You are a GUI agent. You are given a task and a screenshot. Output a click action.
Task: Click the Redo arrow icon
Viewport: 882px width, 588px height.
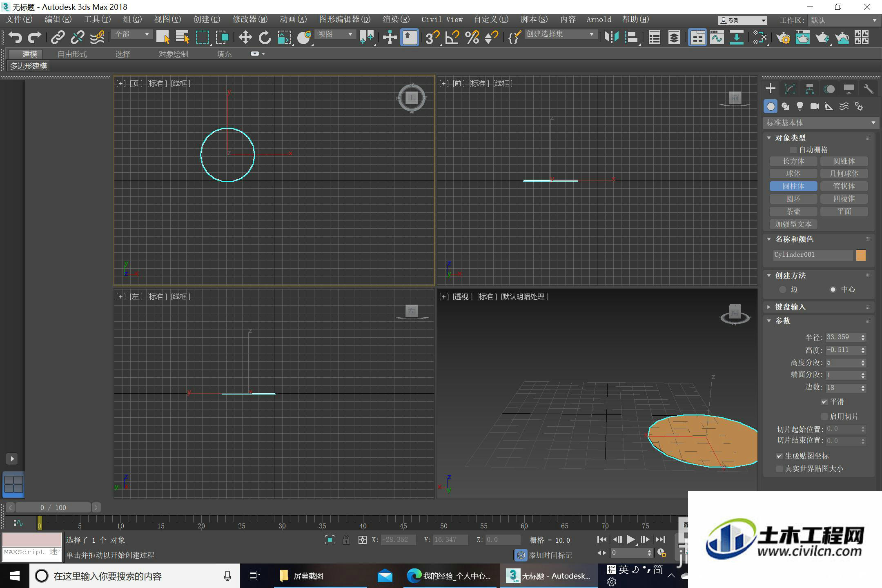pyautogui.click(x=34, y=37)
